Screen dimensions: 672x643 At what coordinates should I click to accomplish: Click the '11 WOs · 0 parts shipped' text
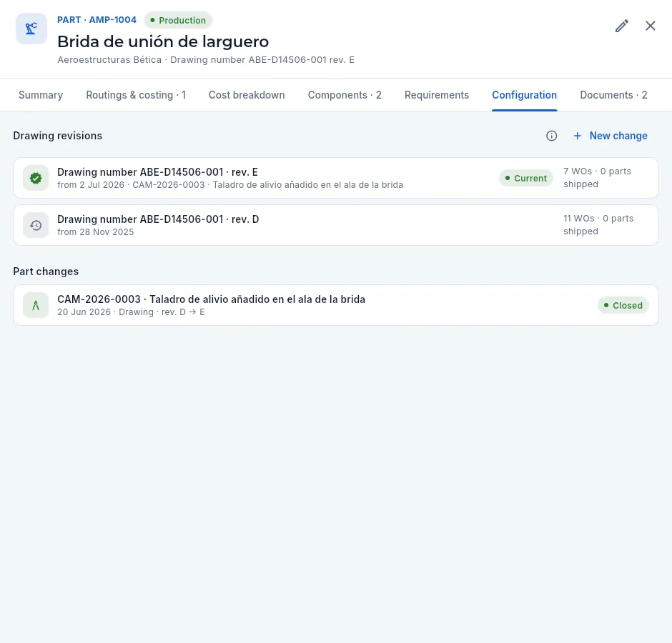pos(598,225)
